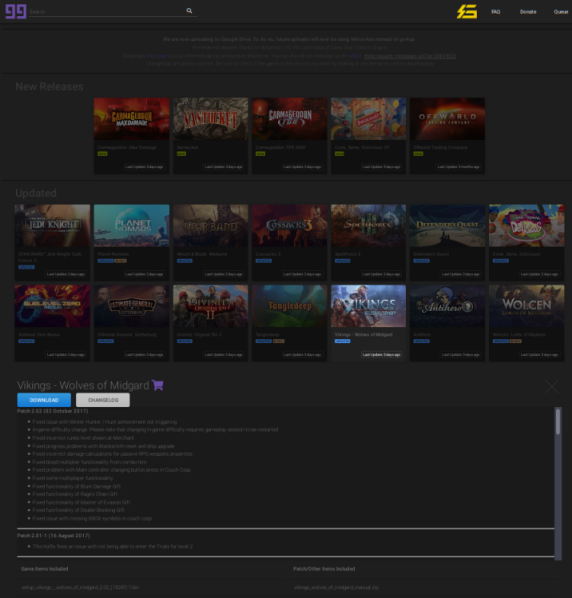Click the search magnifier icon
Image resolution: width=572 pixels, height=598 pixels.
coord(189,11)
